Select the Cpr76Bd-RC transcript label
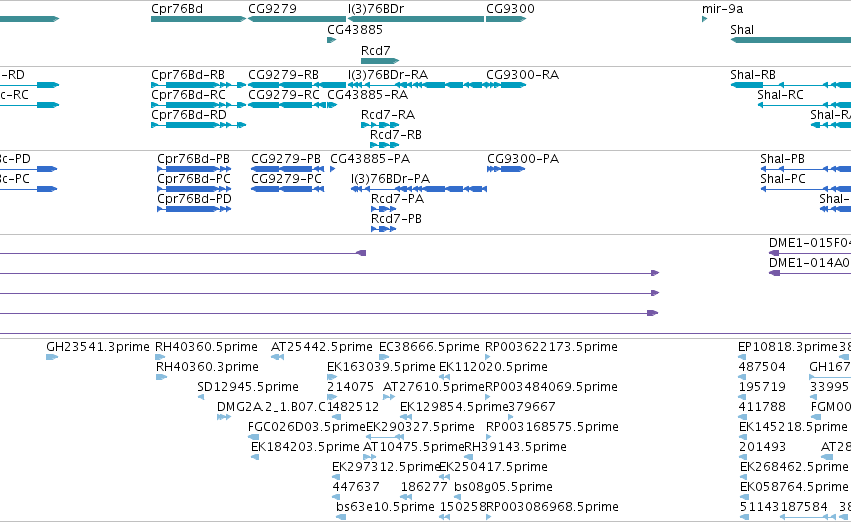Viewport: 851px width, 522px height. pos(188,94)
